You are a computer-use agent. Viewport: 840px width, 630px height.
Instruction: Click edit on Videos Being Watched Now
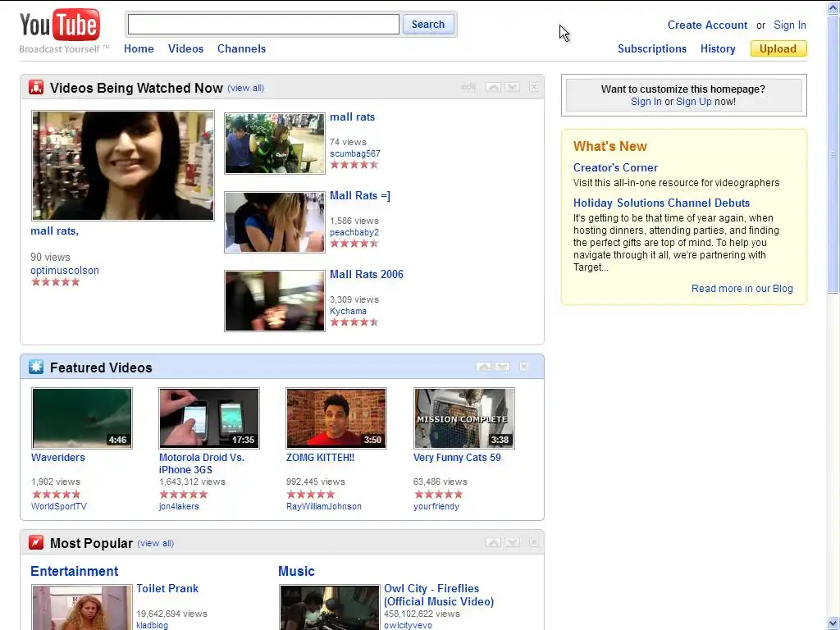click(x=468, y=87)
